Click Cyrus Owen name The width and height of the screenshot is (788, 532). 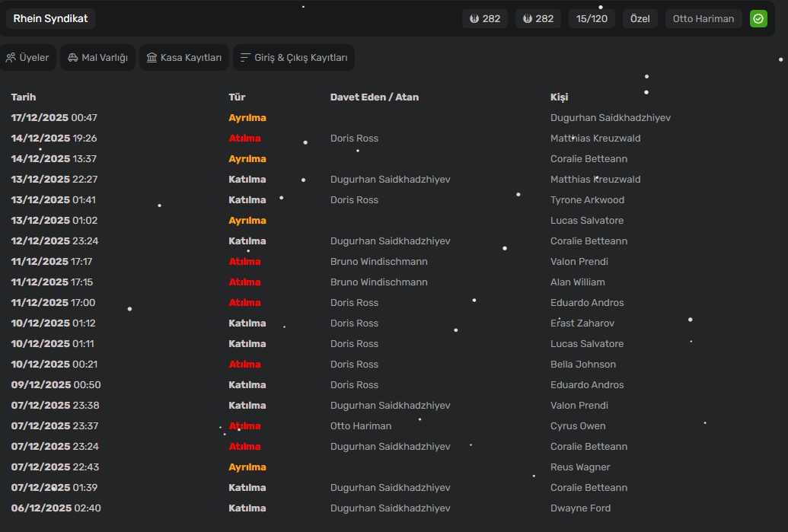[x=578, y=426]
